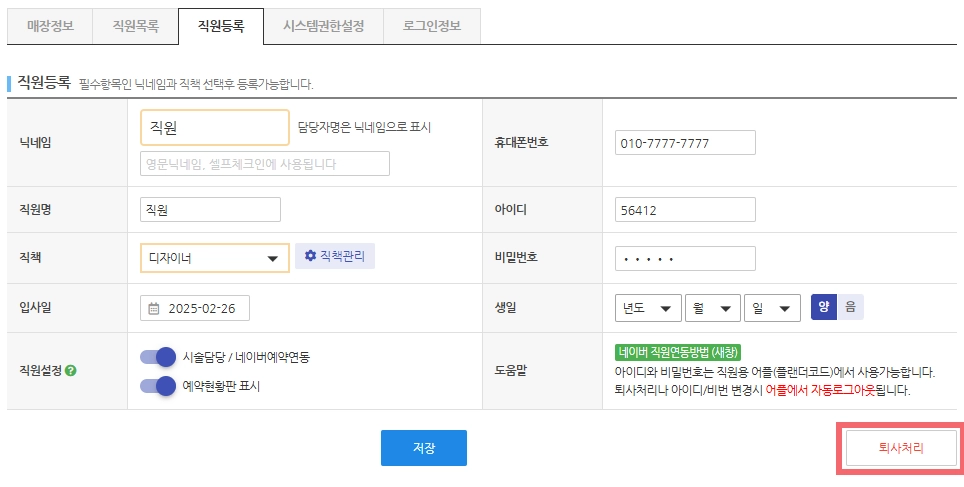Switch to the 매장정보 tab
This screenshot has height=487, width=964.
[x=50, y=26]
